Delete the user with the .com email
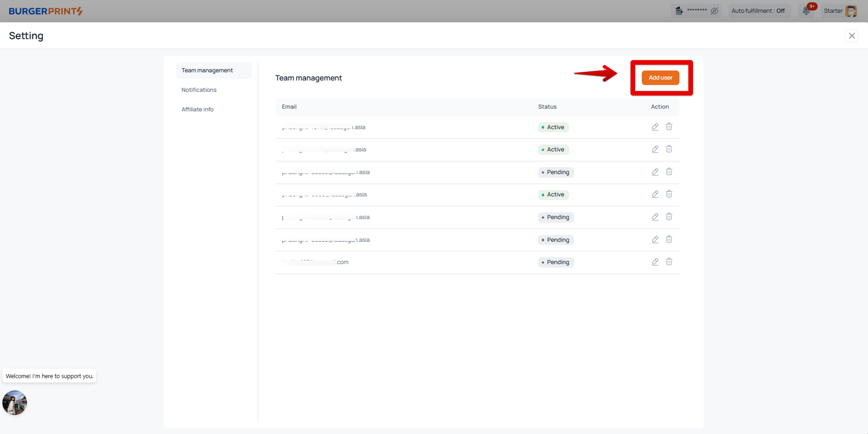 click(x=669, y=262)
